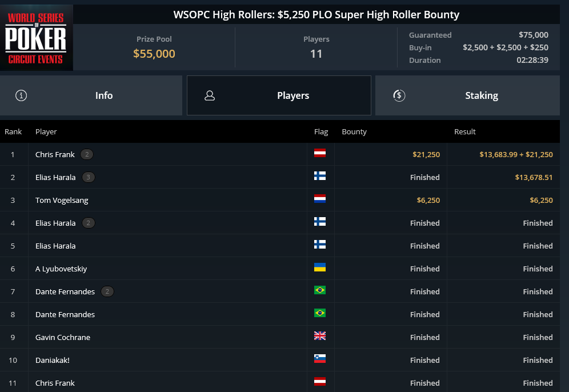Click the Result column header
This screenshot has width=569, height=392.
point(465,132)
